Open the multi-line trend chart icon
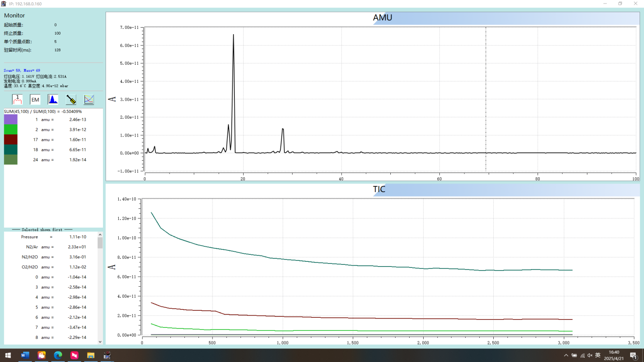The width and height of the screenshot is (644, 362). click(89, 99)
